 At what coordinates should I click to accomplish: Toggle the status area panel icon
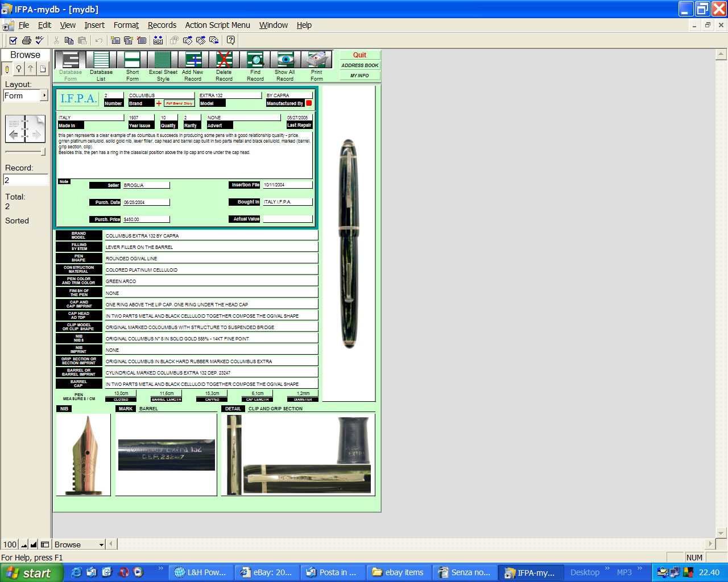pos(44,544)
